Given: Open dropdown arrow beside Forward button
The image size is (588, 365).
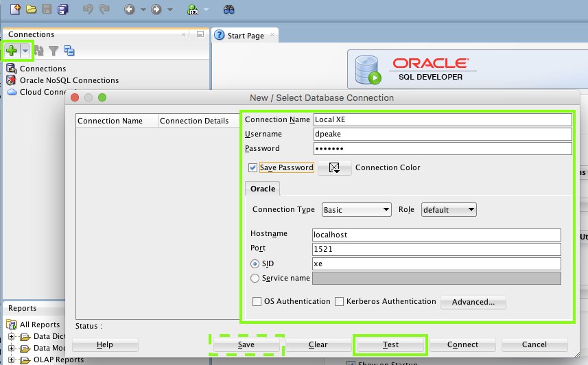Looking at the screenshot, I should click(x=170, y=10).
